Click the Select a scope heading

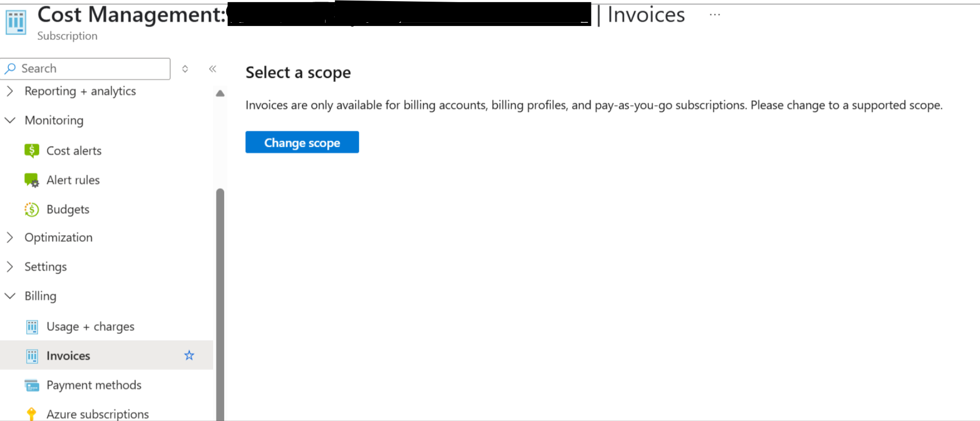(298, 73)
